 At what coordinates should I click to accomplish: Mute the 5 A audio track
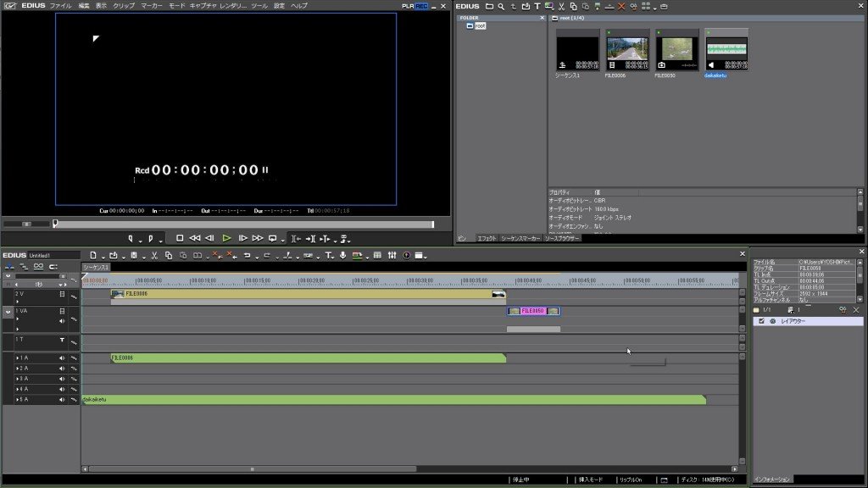62,400
